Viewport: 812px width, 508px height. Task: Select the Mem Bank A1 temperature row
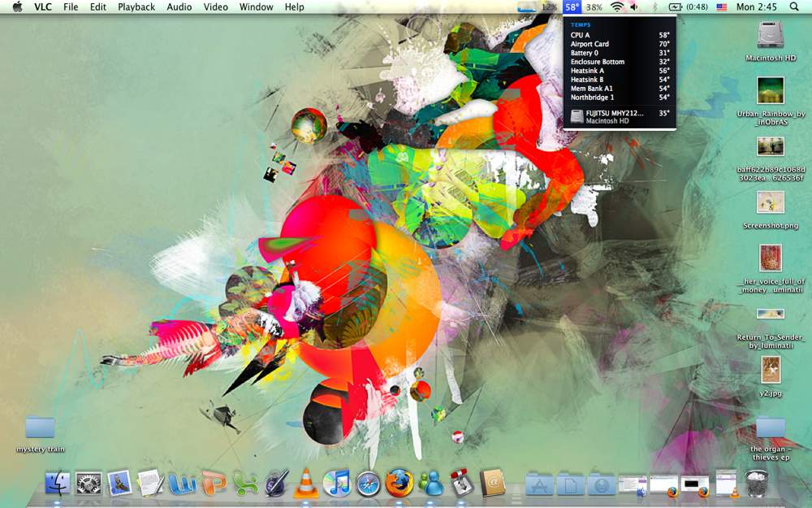point(620,88)
